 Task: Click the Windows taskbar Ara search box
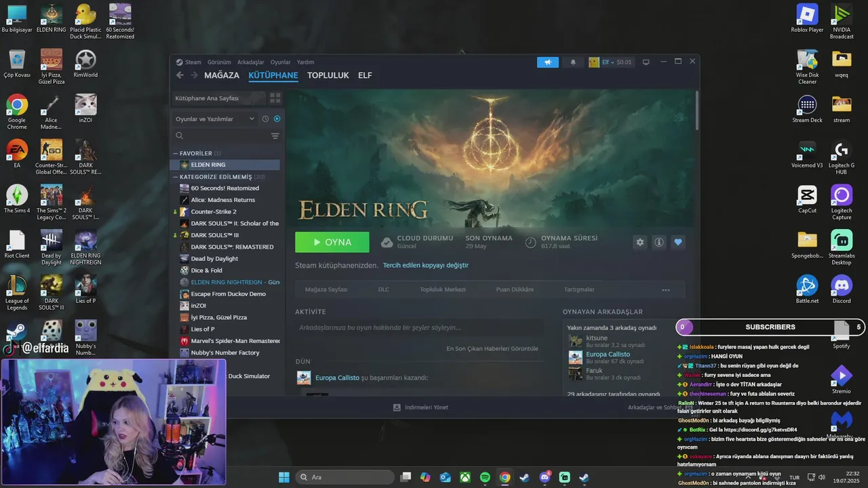click(344, 477)
